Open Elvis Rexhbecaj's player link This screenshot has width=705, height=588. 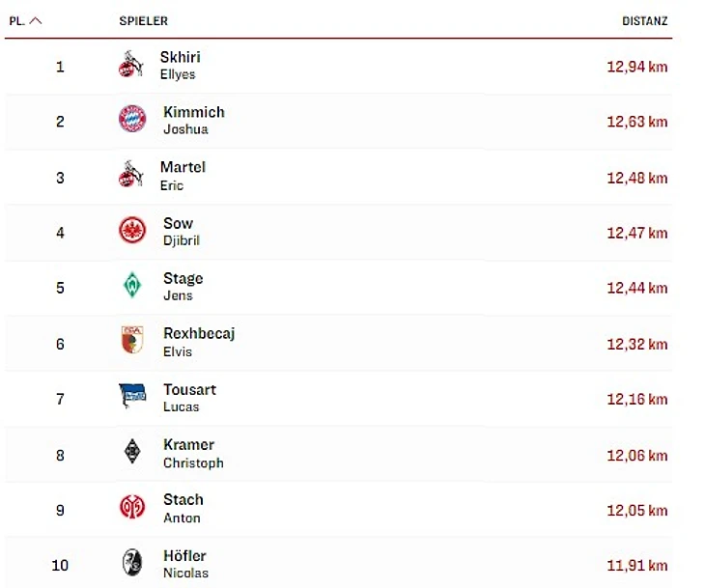point(198,342)
